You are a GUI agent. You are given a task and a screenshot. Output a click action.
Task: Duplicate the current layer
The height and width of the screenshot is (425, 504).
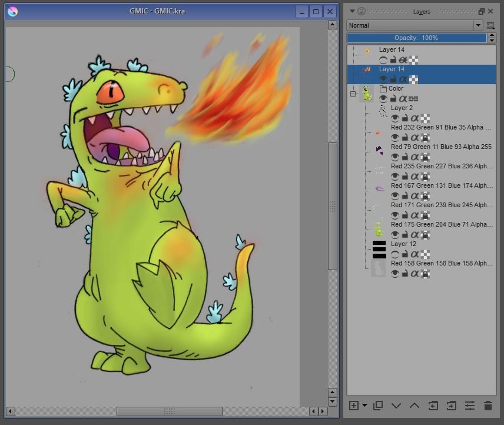coord(378,406)
